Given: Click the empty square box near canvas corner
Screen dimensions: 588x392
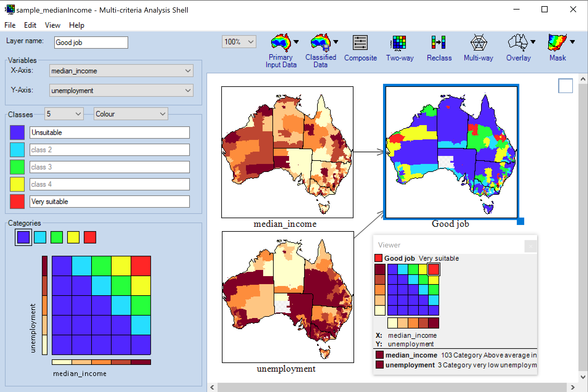Looking at the screenshot, I should [x=566, y=86].
